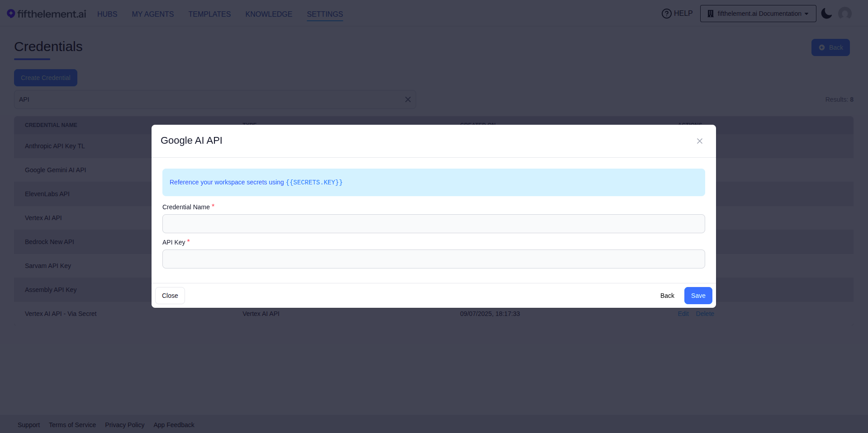Open the Privacy Policy link
Viewport: 868px width, 433px height.
(x=125, y=425)
